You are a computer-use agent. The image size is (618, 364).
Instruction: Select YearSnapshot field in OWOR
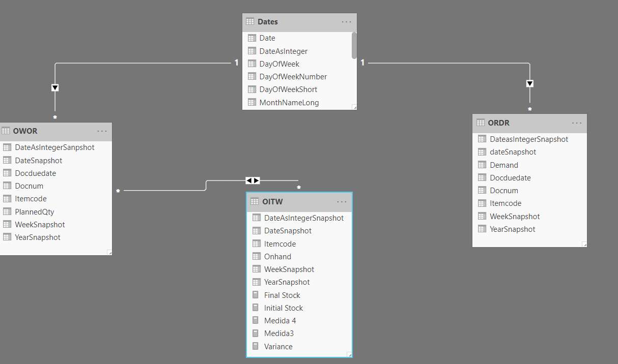(x=55, y=237)
